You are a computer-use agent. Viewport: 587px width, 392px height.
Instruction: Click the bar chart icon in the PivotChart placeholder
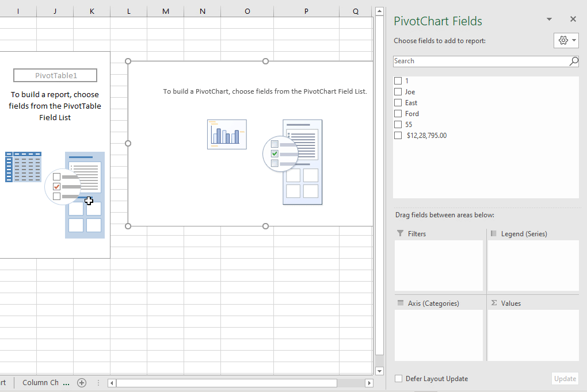[x=227, y=133]
